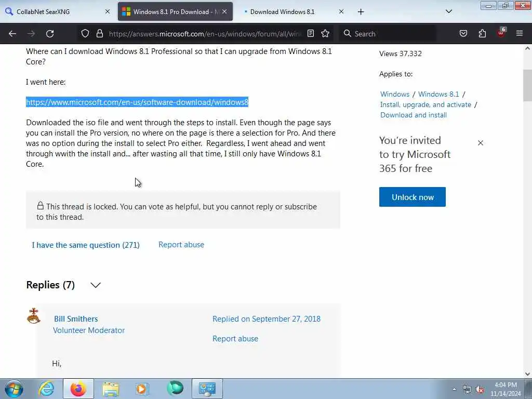This screenshot has width=532, height=399.
Task: Click the site security padlock icon
Action: point(99,33)
